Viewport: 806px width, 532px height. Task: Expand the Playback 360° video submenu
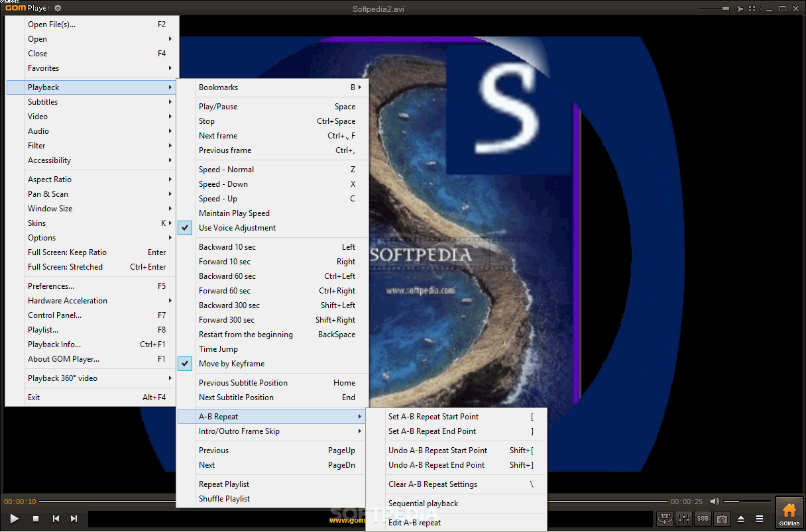pyautogui.click(x=91, y=378)
